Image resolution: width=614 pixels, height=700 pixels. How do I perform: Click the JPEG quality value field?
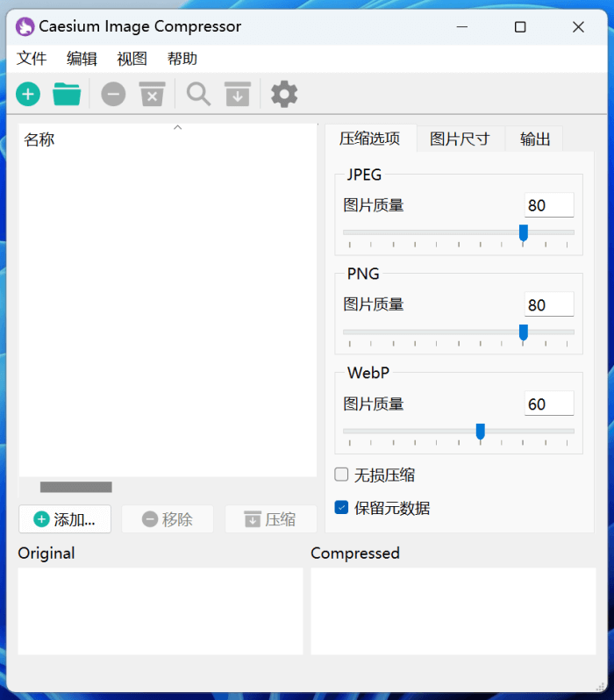[549, 205]
